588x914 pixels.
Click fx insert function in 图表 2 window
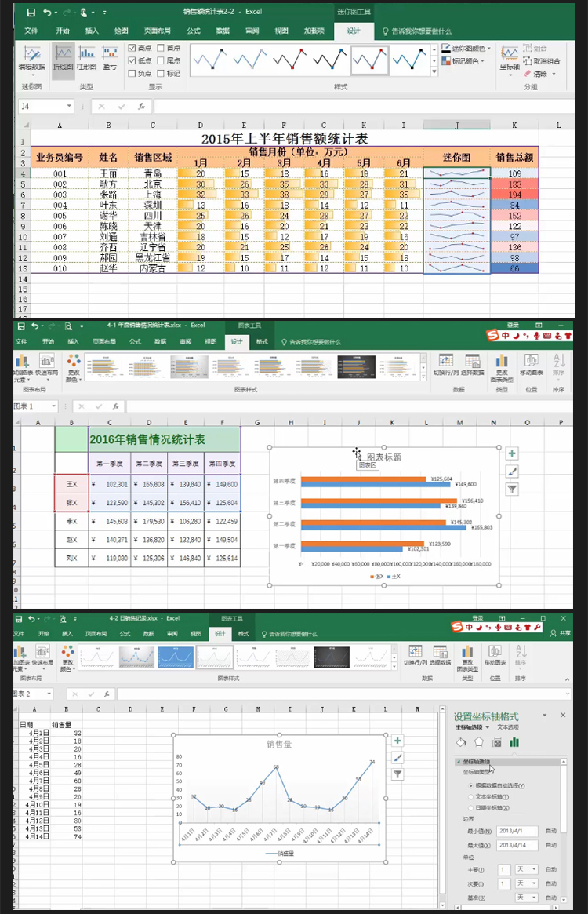pos(107,694)
